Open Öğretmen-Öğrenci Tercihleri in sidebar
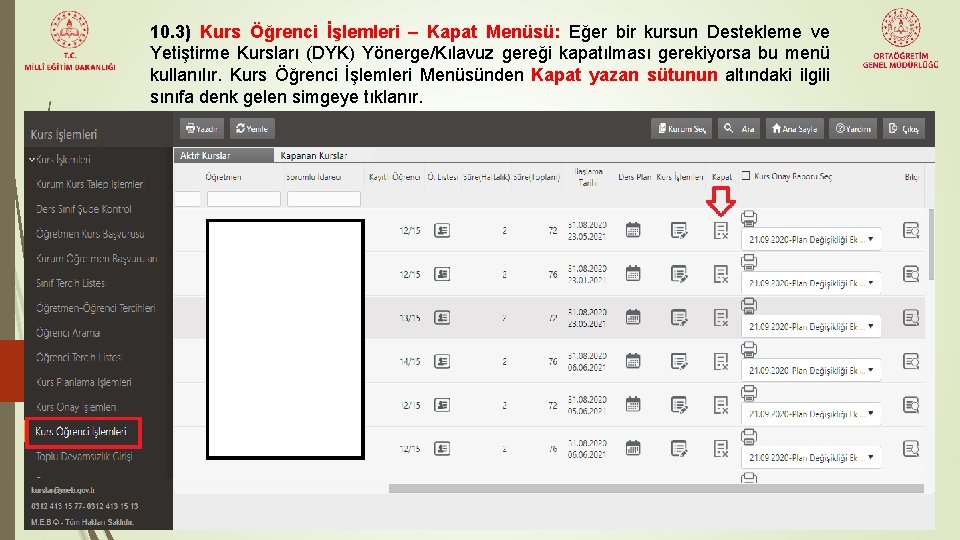The height and width of the screenshot is (540, 960). [x=96, y=309]
